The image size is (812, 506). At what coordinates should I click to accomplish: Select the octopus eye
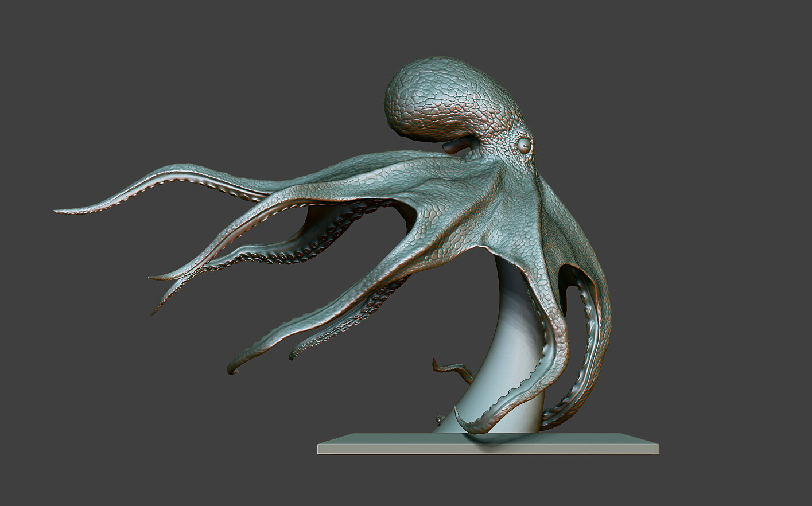coord(525,145)
